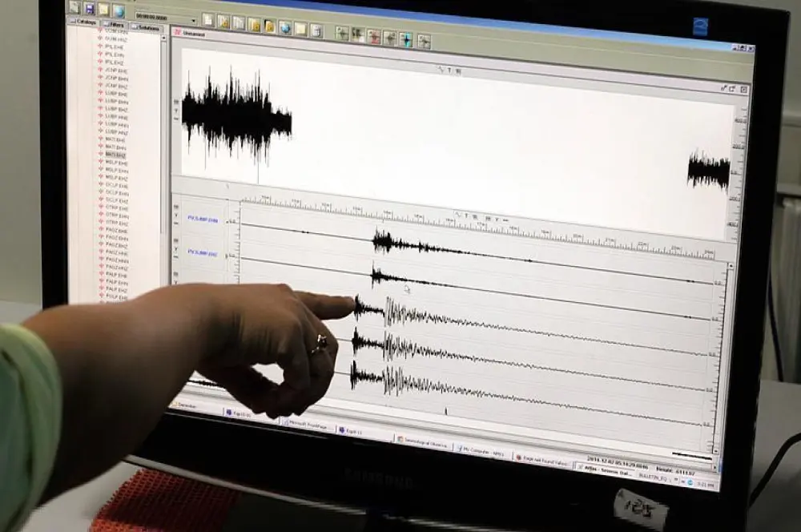Click the second picking tool icon
Image resolution: width=801 pixels, height=532 pixels.
(358, 34)
